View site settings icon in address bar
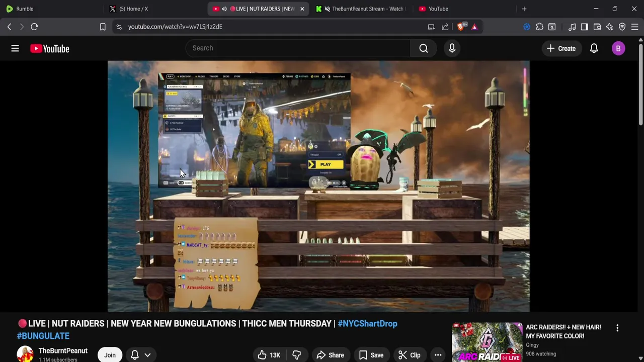 119,27
